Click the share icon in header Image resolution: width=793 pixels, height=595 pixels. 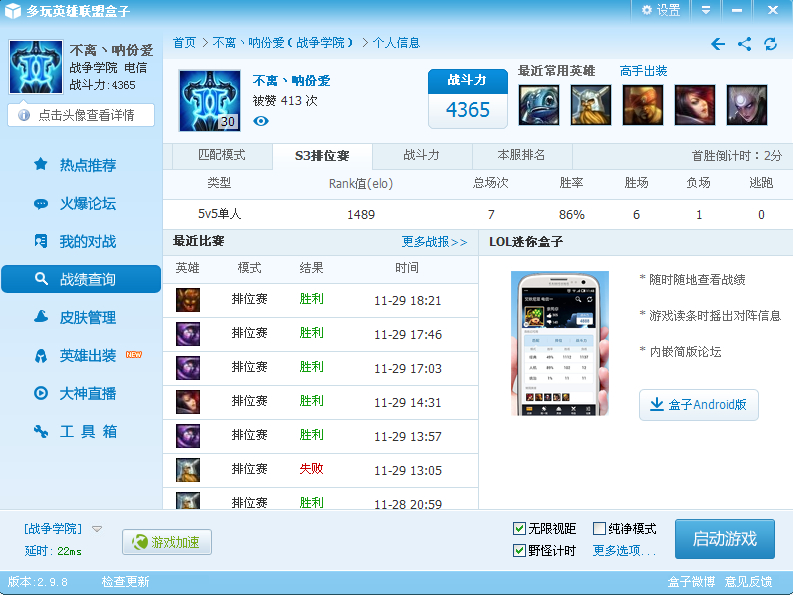click(x=744, y=44)
